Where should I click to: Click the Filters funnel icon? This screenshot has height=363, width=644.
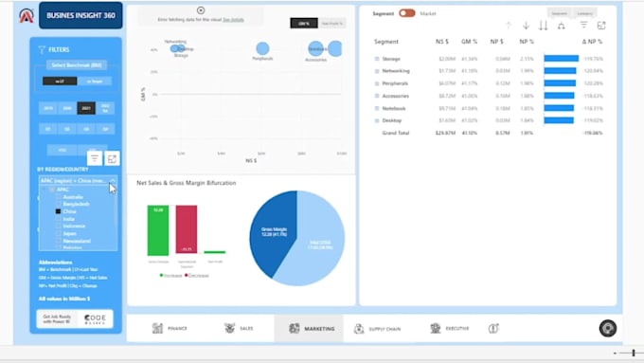click(42, 49)
